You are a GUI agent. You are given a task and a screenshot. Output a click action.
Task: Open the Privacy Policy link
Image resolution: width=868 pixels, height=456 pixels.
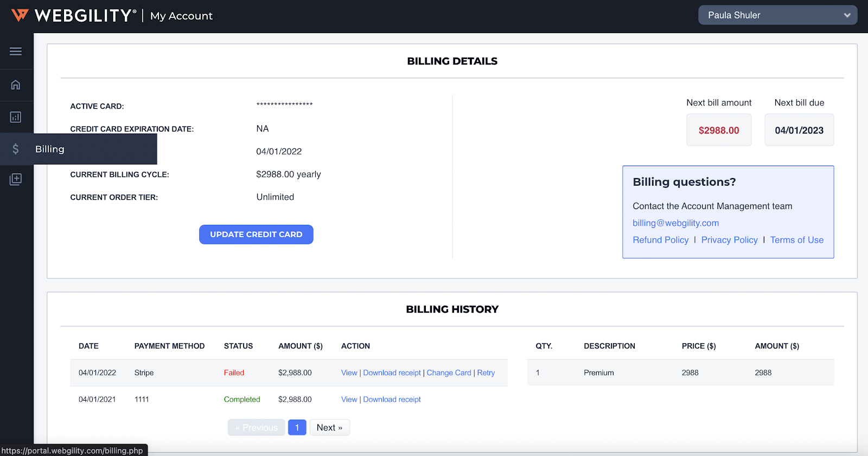coord(729,240)
